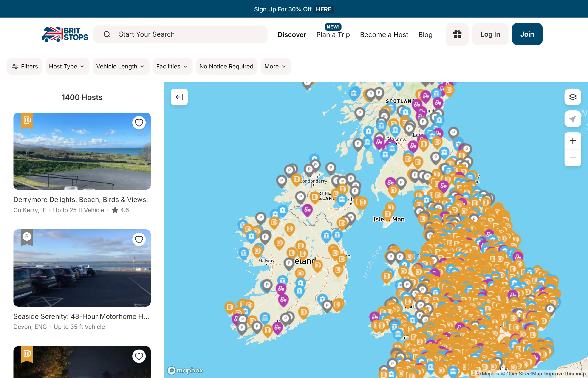This screenshot has width=588, height=378.
Task: Click Devon, ENG location text
Action: click(30, 327)
